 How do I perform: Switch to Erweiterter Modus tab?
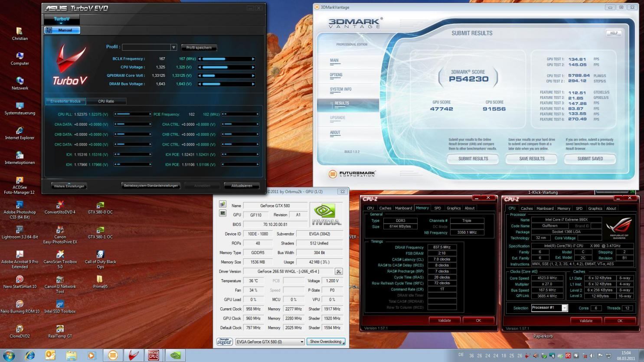pyautogui.click(x=65, y=101)
